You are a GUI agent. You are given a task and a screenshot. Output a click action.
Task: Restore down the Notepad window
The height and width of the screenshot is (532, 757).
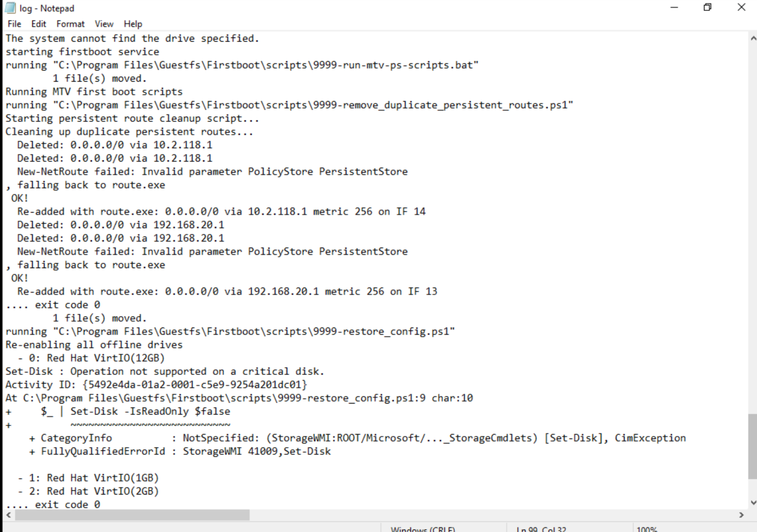(x=707, y=8)
